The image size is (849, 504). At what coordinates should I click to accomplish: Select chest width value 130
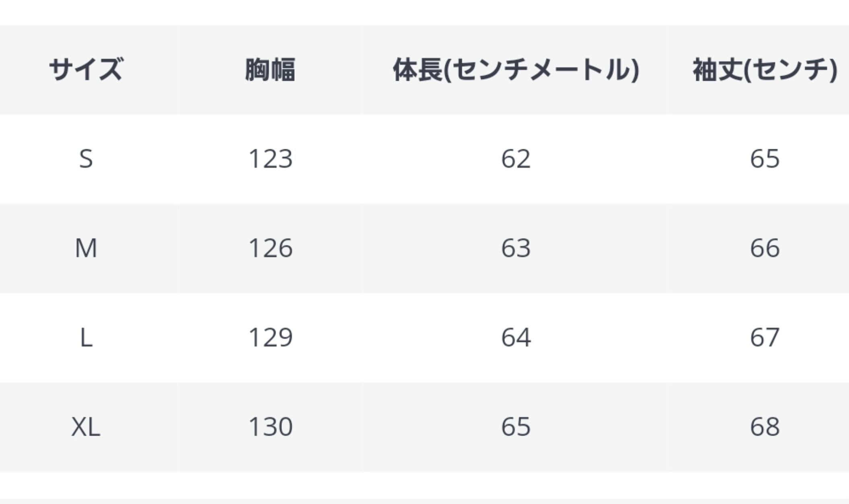(270, 427)
